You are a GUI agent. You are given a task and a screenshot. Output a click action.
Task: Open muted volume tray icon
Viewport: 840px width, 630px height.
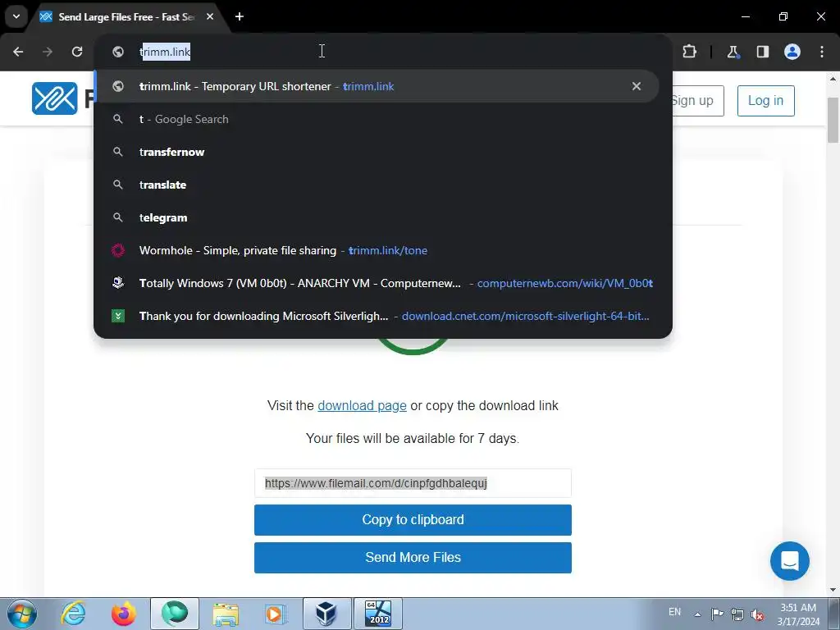(757, 614)
